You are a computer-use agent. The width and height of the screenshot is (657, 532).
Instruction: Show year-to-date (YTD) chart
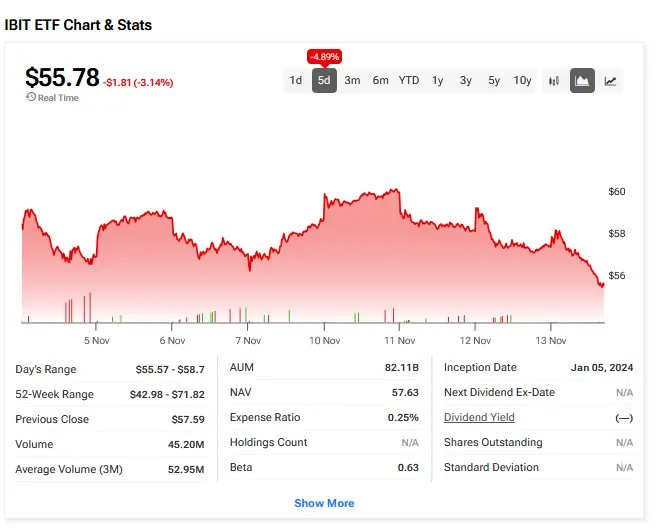tap(409, 81)
